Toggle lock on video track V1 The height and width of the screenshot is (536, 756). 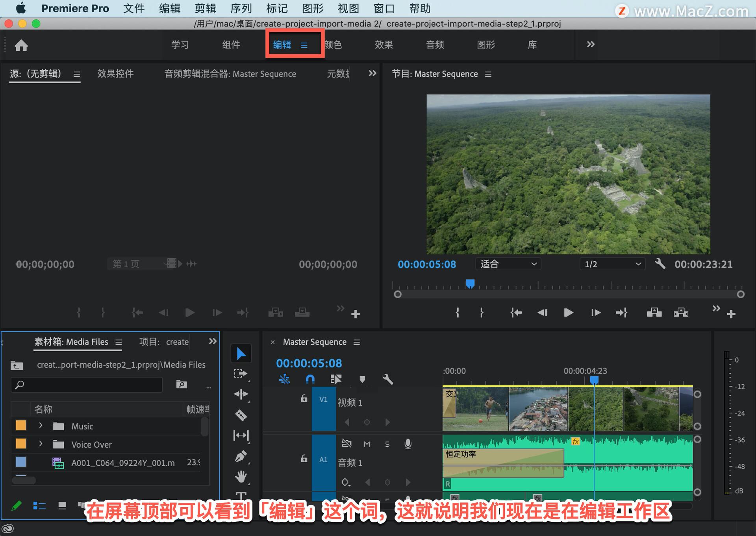pyautogui.click(x=304, y=398)
